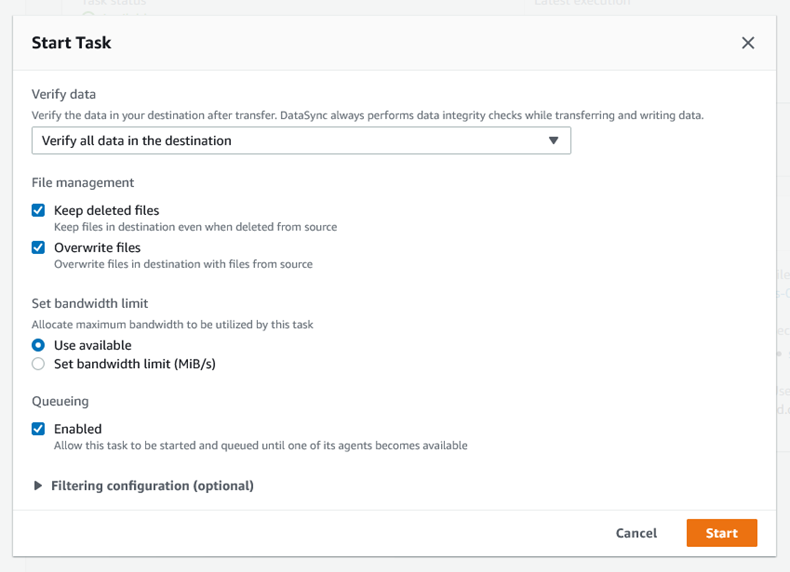The width and height of the screenshot is (790, 572).
Task: Click the Verify data section heading
Action: click(64, 94)
